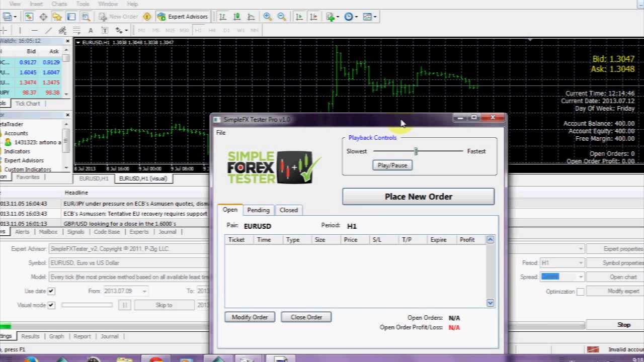Click the Skip to button
The image size is (644, 362).
[x=164, y=305]
